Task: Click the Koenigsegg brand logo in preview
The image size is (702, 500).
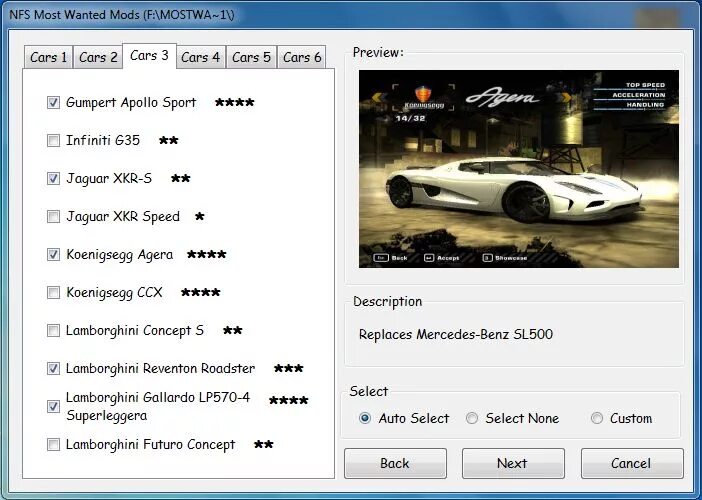Action: pos(423,94)
